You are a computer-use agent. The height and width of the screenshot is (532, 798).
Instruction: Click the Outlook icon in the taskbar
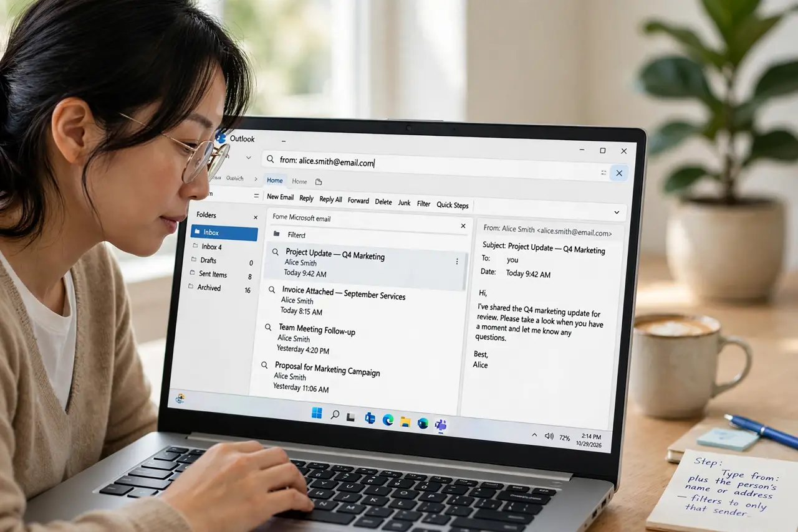[x=370, y=418]
